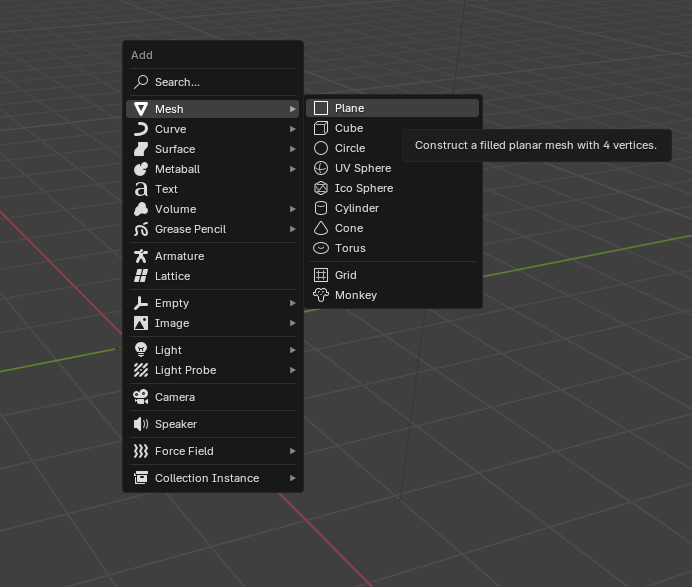Expand the Surface submenu arrow
This screenshot has height=587, width=692.
click(292, 149)
